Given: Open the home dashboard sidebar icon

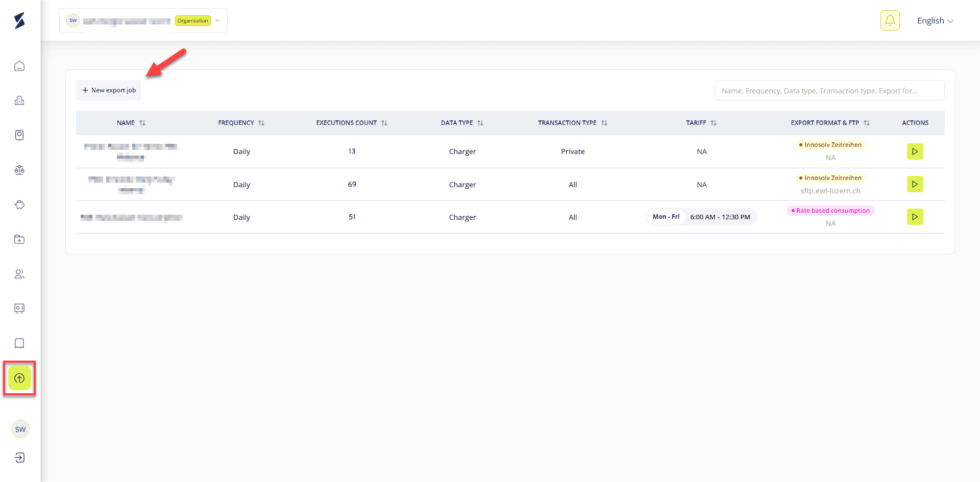Looking at the screenshot, I should tap(19, 66).
